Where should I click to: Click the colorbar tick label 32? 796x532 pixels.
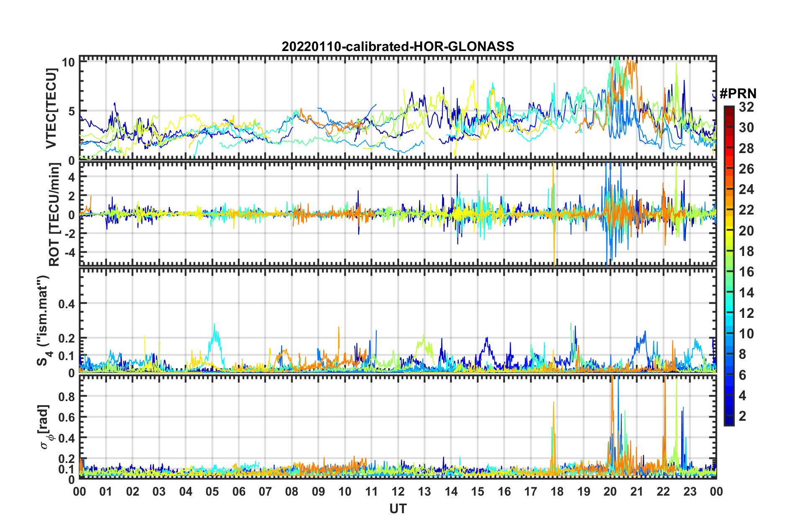(747, 107)
